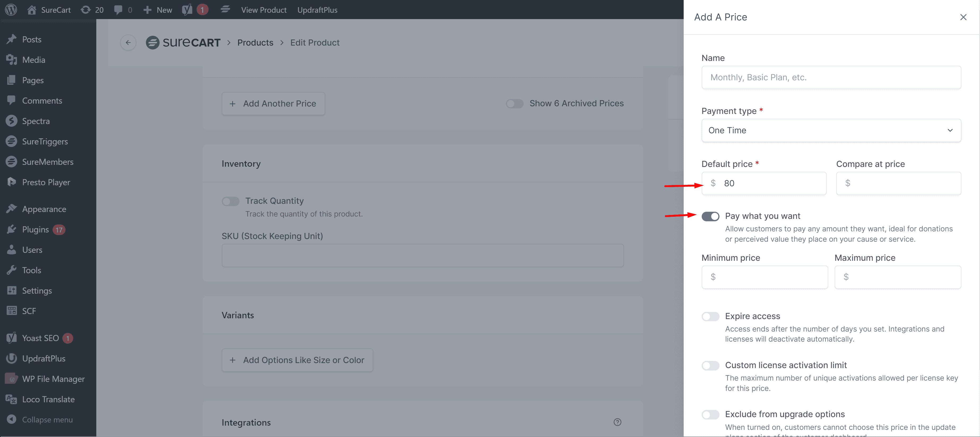Open the Payment type dropdown
This screenshot has height=437, width=980.
click(831, 130)
